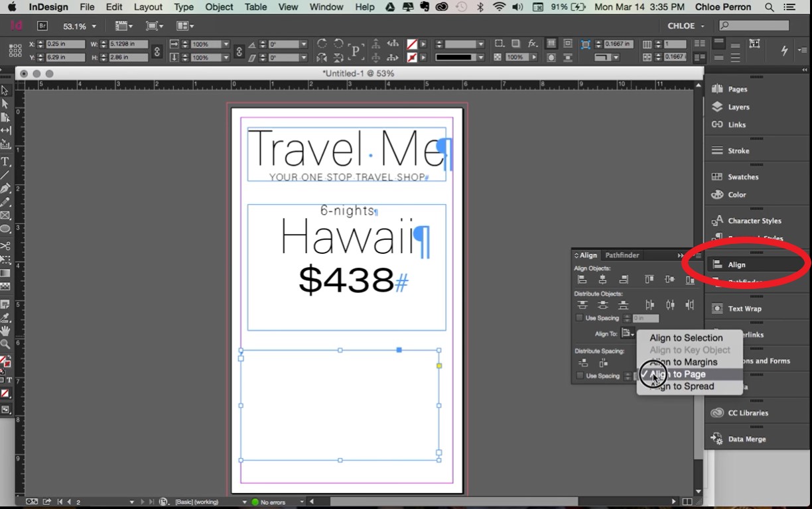
Task: Enable Use Spacing under Distribute Spacing
Action: [578, 375]
